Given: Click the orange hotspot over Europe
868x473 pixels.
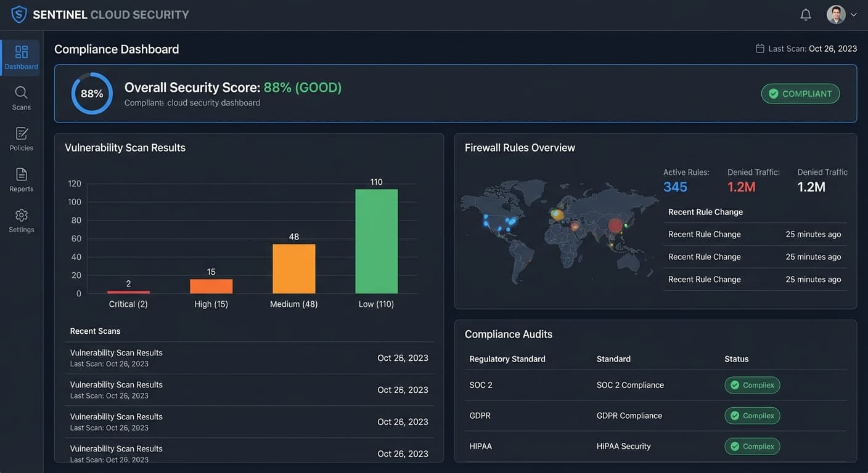Looking at the screenshot, I should [557, 215].
